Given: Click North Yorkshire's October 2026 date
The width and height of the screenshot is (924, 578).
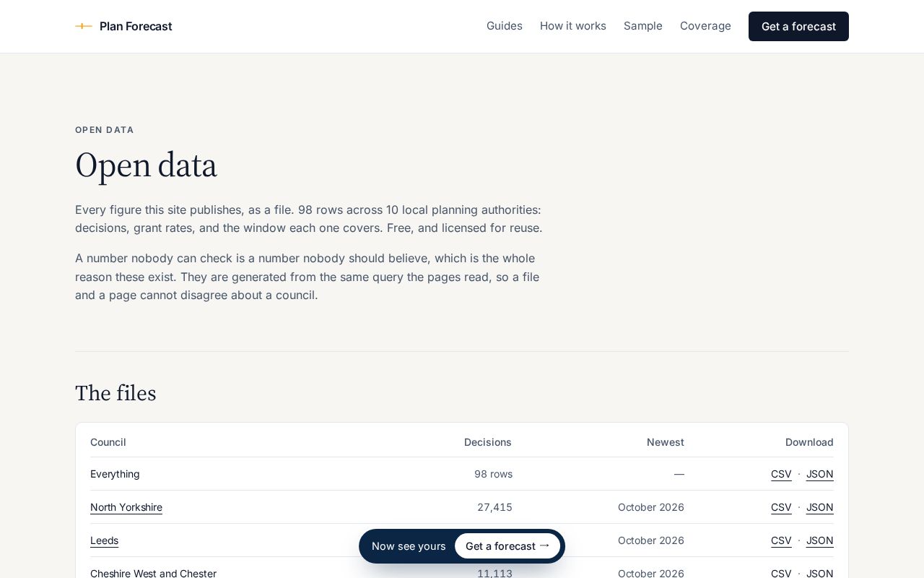Looking at the screenshot, I should (x=651, y=507).
